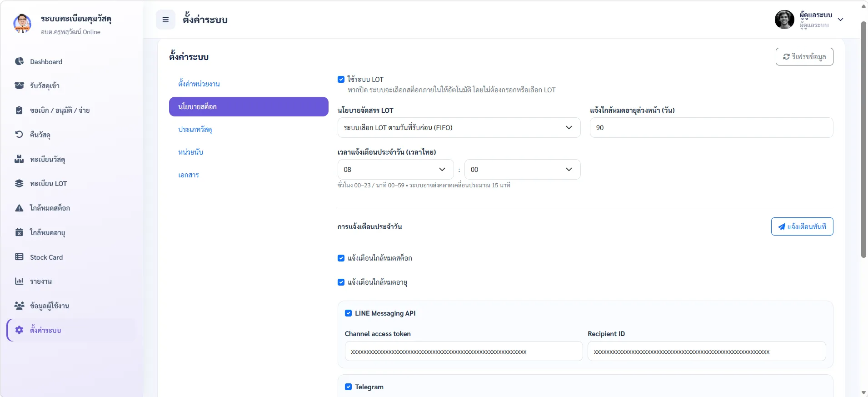Viewport: 868px width, 397px height.
Task: Click the ข้อมูลผู้ใช้งาน users icon
Action: point(19,306)
